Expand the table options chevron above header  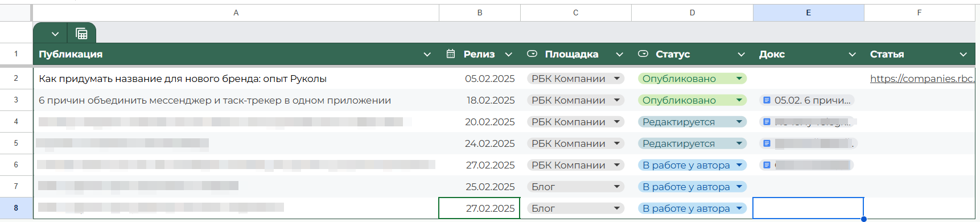point(55,34)
